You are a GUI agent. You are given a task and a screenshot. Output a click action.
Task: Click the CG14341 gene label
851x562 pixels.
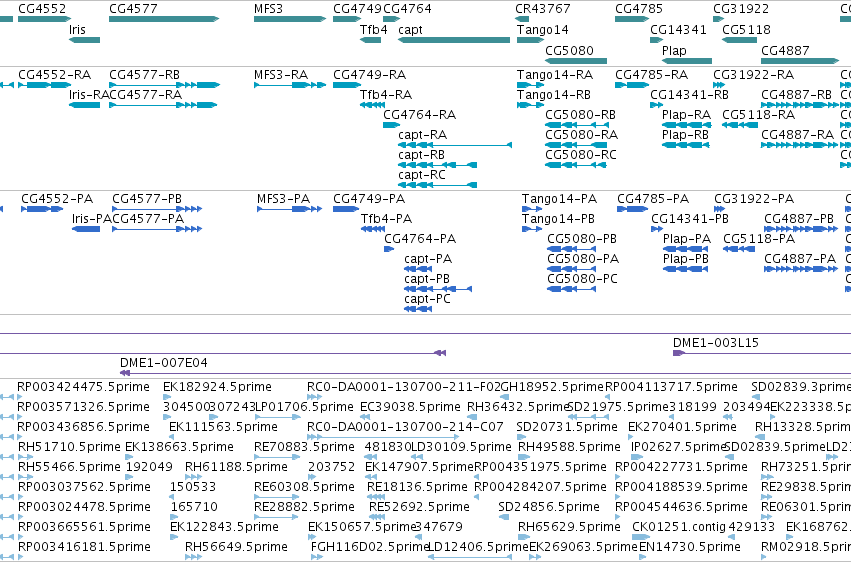point(678,30)
